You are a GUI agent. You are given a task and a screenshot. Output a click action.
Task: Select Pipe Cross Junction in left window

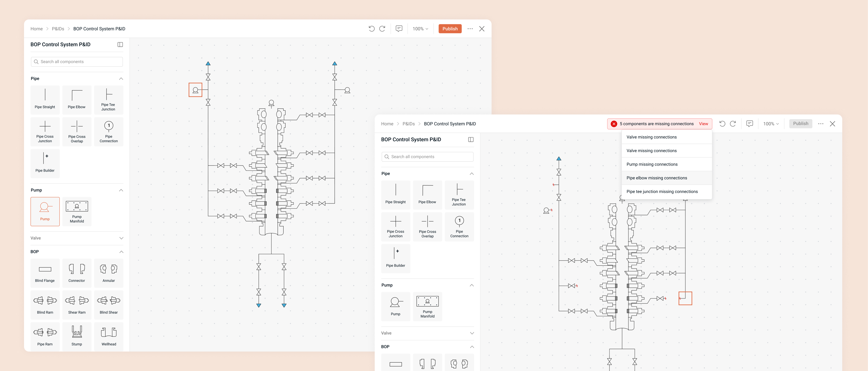(45, 132)
